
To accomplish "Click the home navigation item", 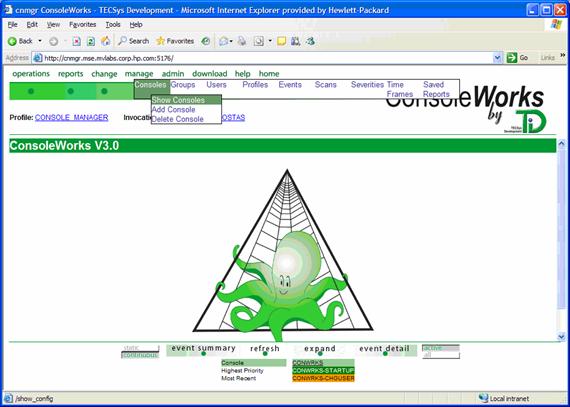I will coord(269,74).
